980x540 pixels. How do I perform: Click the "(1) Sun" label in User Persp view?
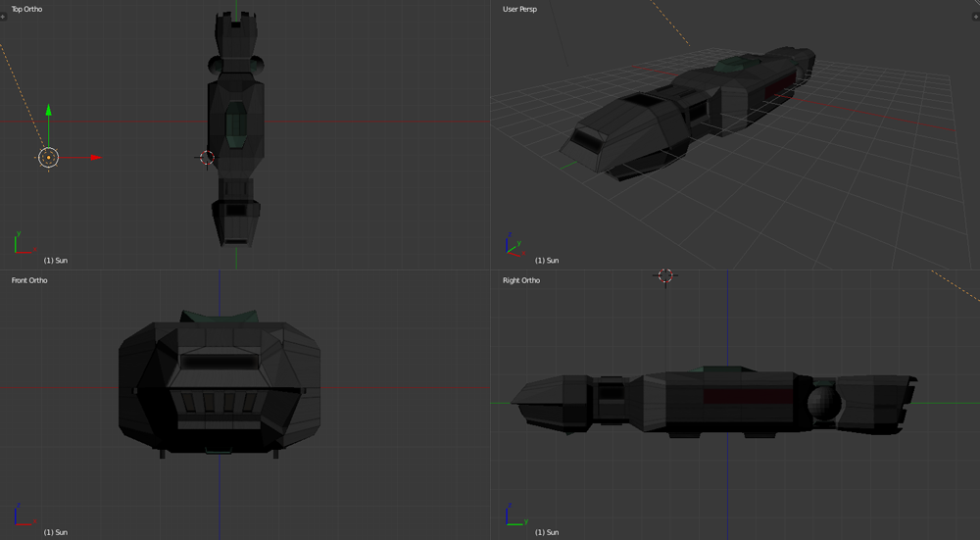pyautogui.click(x=547, y=260)
